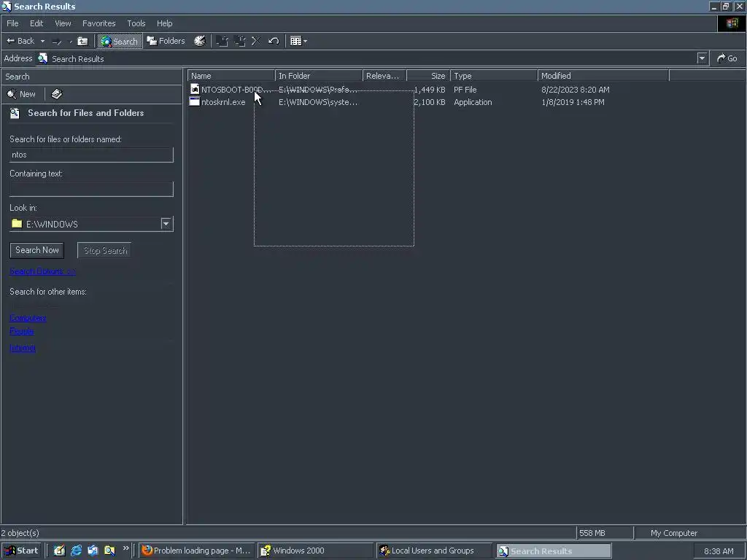Switch to Problem loading page Firefox window

coord(197,551)
